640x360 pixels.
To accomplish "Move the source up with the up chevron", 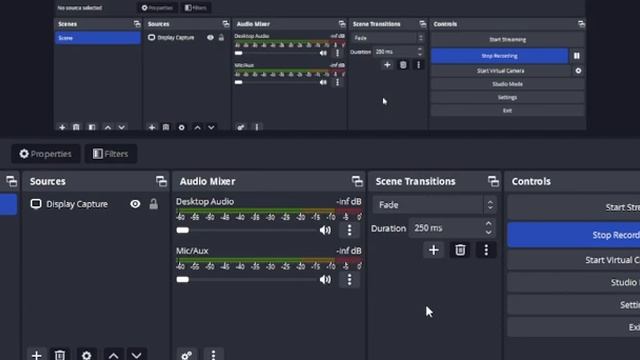I will pyautogui.click(x=113, y=355).
